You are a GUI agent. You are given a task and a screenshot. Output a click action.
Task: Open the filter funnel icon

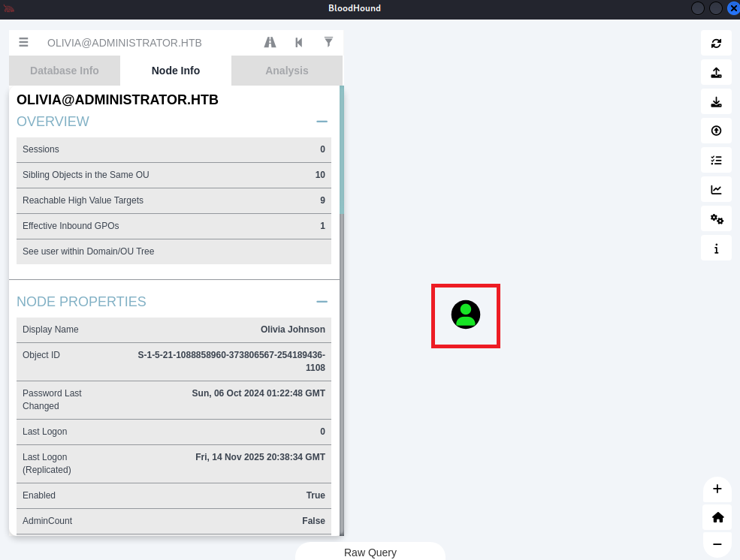(x=328, y=43)
